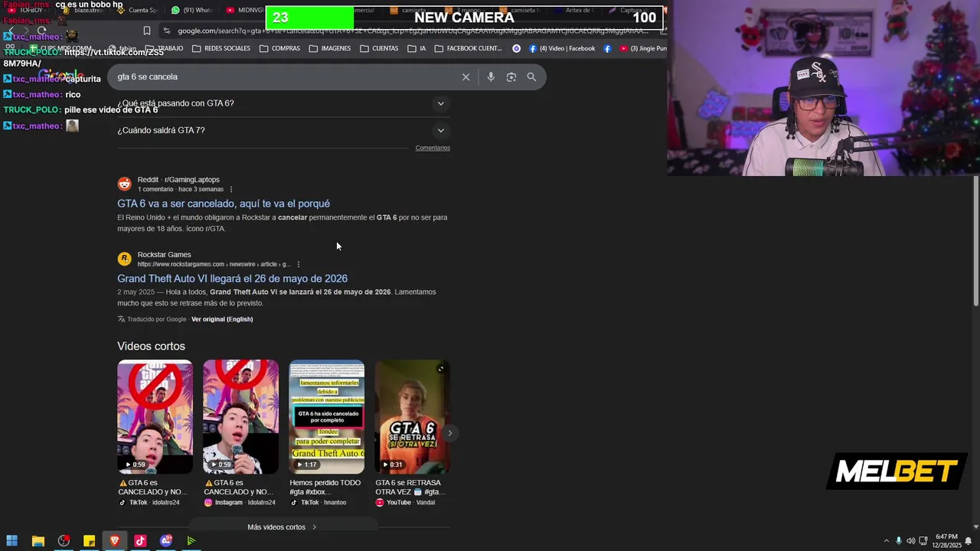Open '(3) Jingle Pun...' YouTube bookmark
Image resolution: width=980 pixels, height=551 pixels.
(x=643, y=48)
